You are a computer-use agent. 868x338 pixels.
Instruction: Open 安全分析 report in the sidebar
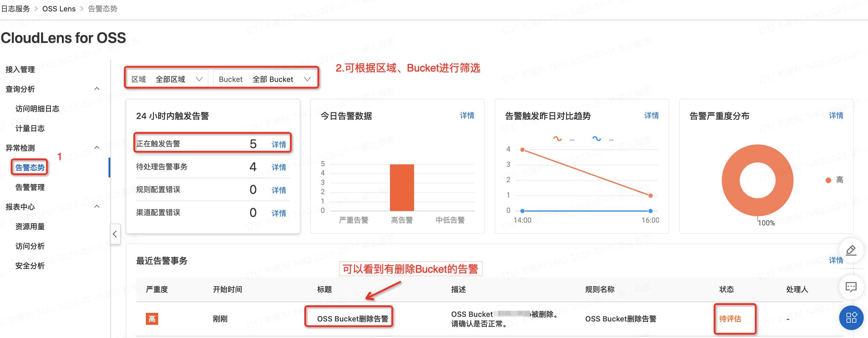(30, 266)
